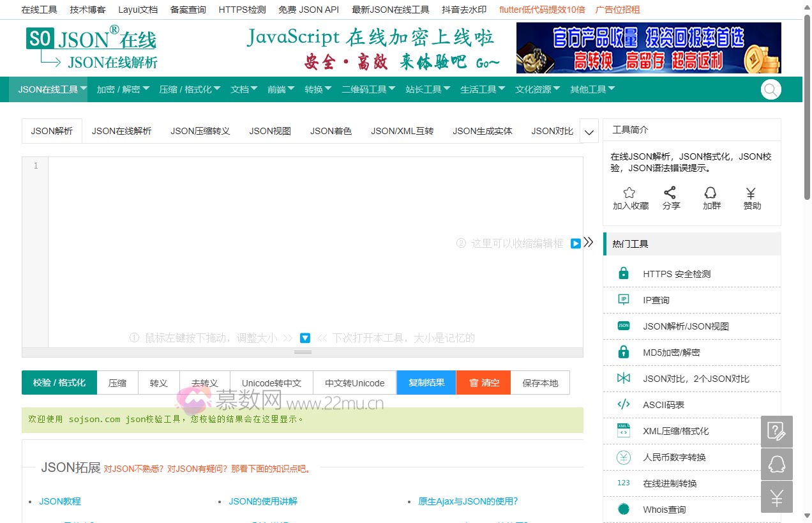Open the JSON教程 link
812x523 pixels.
pos(60,501)
